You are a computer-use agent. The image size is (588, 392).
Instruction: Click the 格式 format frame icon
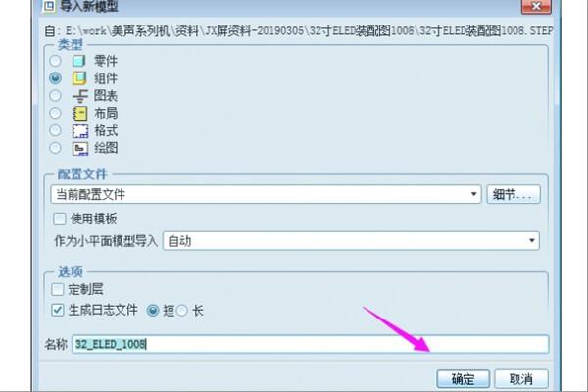click(80, 131)
